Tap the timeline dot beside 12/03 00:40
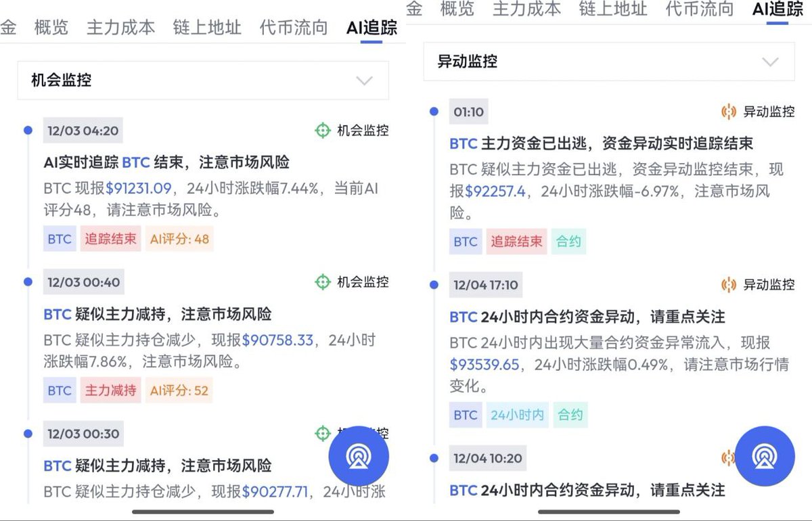This screenshot has width=812, height=521. (28, 281)
